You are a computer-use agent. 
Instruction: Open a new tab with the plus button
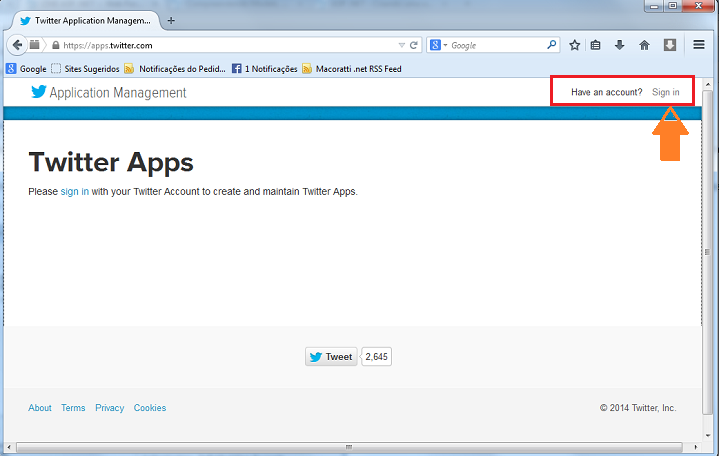pyautogui.click(x=171, y=20)
